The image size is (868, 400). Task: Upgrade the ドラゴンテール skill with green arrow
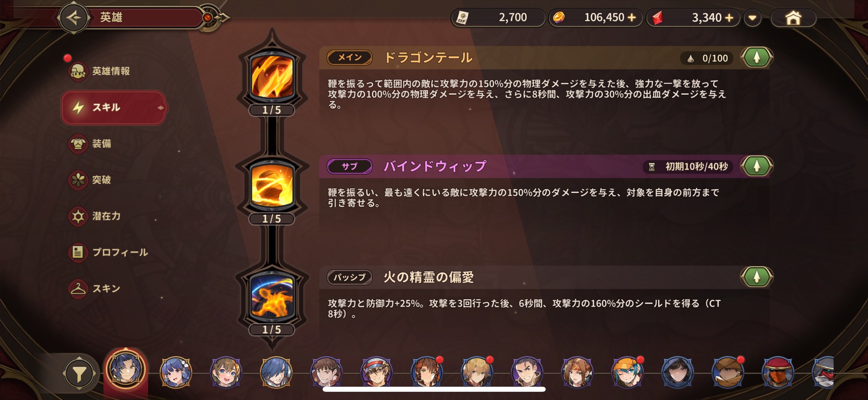(757, 58)
